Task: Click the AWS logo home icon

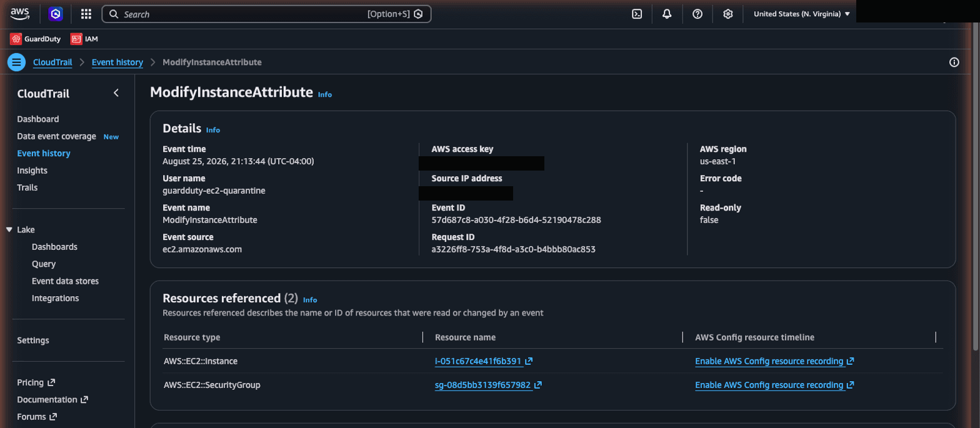Action: [x=20, y=14]
